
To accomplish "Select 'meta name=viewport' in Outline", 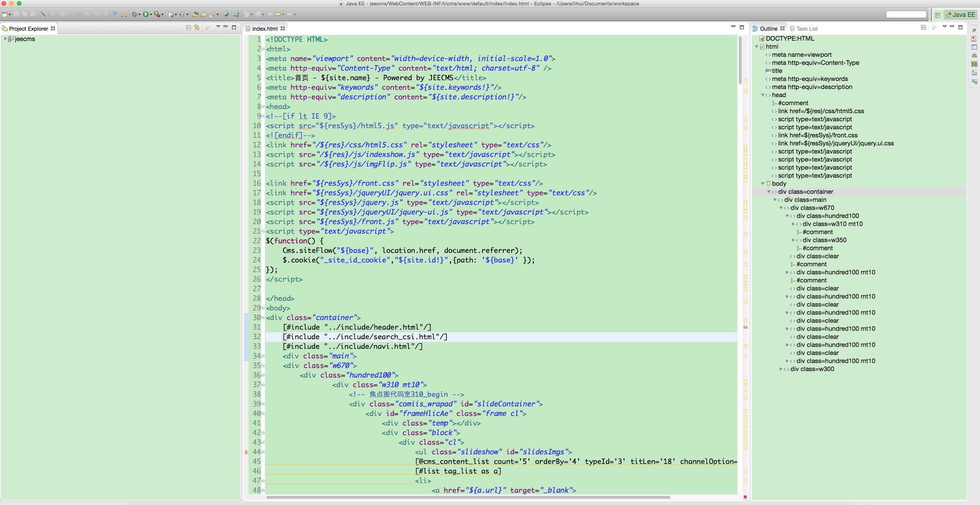I will click(x=802, y=55).
